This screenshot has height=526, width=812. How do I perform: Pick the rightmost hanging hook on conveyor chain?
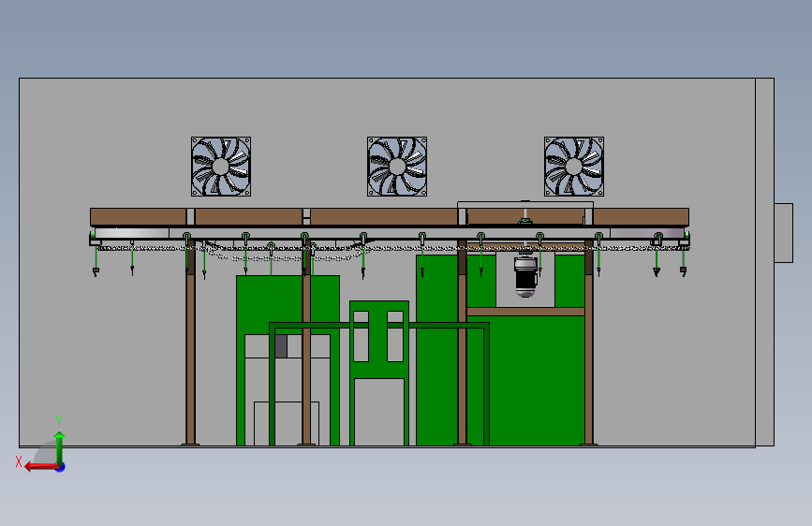683,262
